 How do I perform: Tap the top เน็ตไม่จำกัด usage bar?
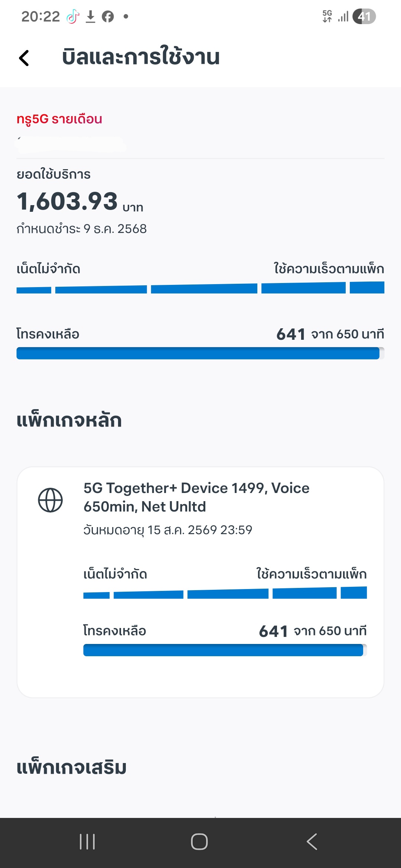(x=200, y=288)
